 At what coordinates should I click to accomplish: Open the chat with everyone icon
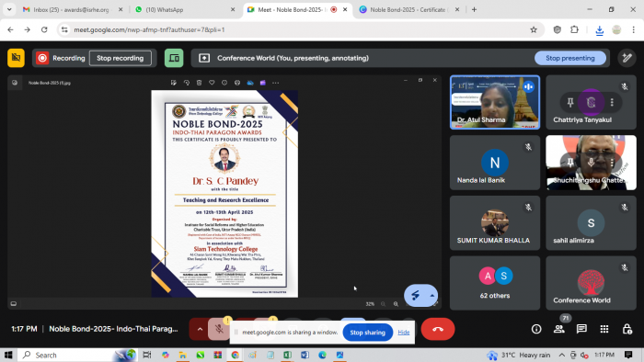click(581, 329)
